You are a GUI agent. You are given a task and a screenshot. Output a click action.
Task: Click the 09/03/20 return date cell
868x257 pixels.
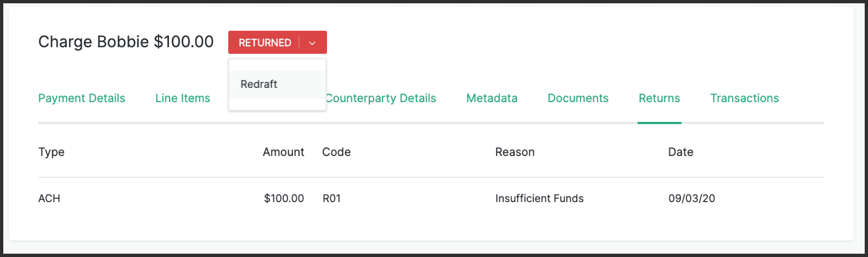coord(692,198)
